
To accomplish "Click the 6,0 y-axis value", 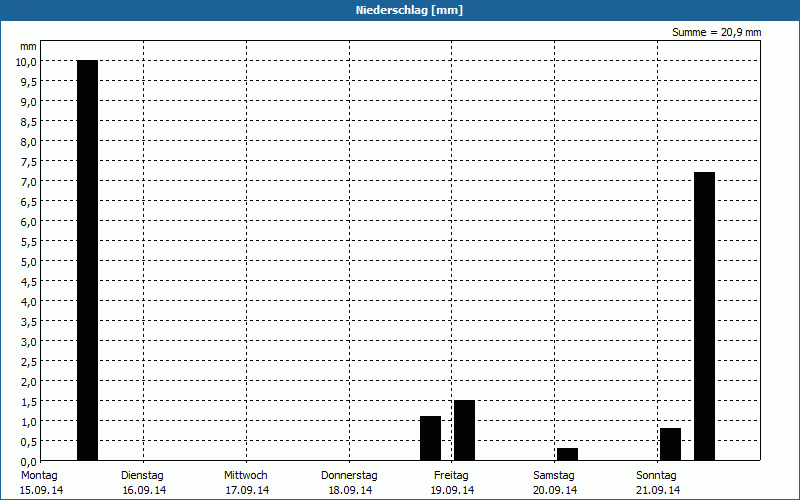I will [29, 221].
